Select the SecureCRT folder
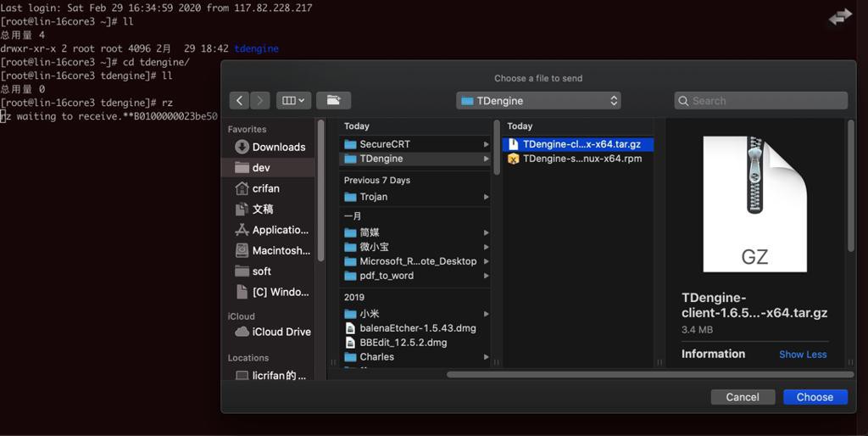The image size is (868, 436). (414, 144)
